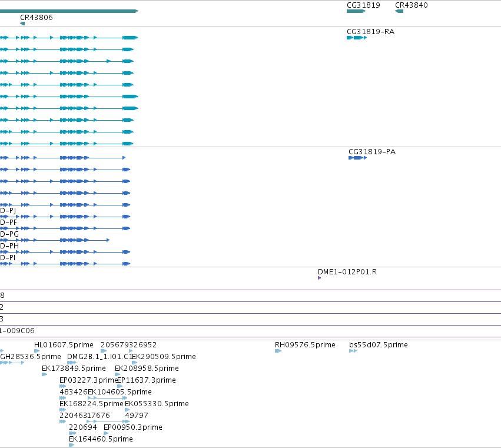Image resolution: width=501 pixels, height=448 pixels.
Task: Click the DME1-012P01.R feature label
Action: [347, 272]
